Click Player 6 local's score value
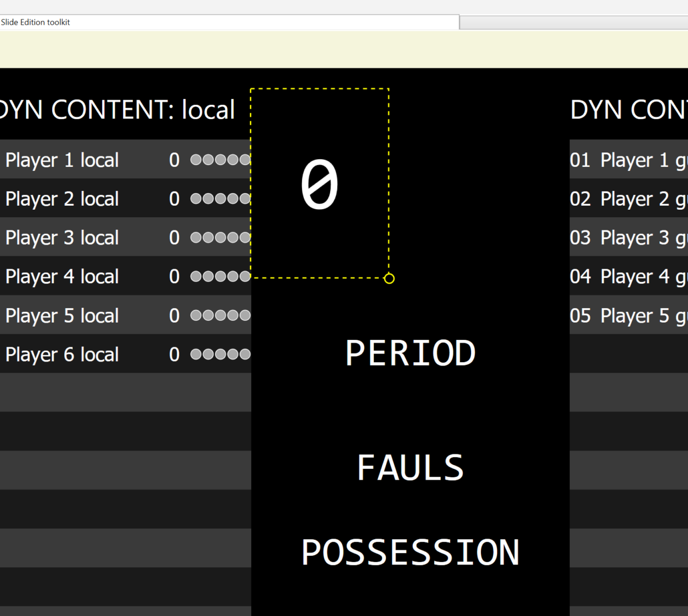 pyautogui.click(x=174, y=355)
